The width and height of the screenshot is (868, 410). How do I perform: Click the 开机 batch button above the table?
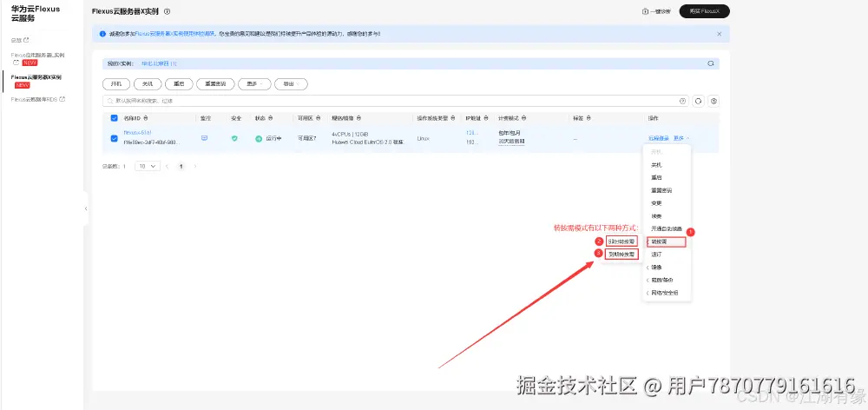pyautogui.click(x=116, y=83)
